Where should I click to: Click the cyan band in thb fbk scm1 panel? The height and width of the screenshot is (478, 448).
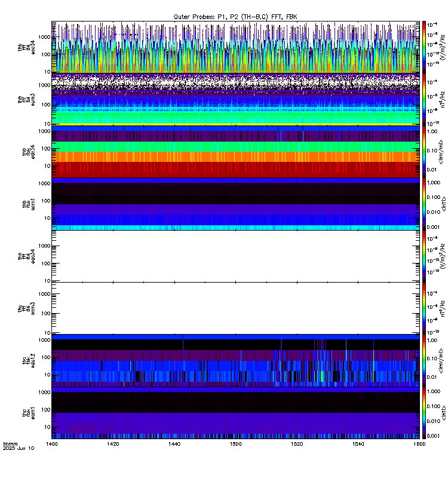tap(235, 228)
